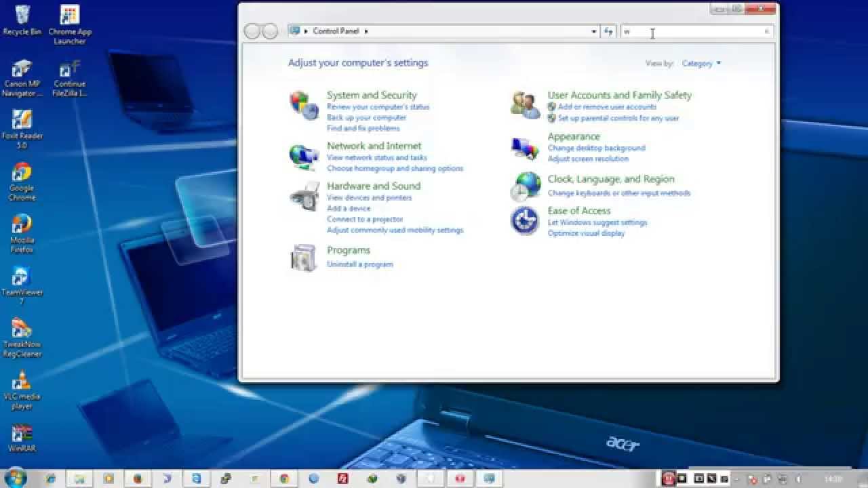Select the Google Chrome desktop icon
Viewport: 868px width, 488px height.
click(x=22, y=182)
